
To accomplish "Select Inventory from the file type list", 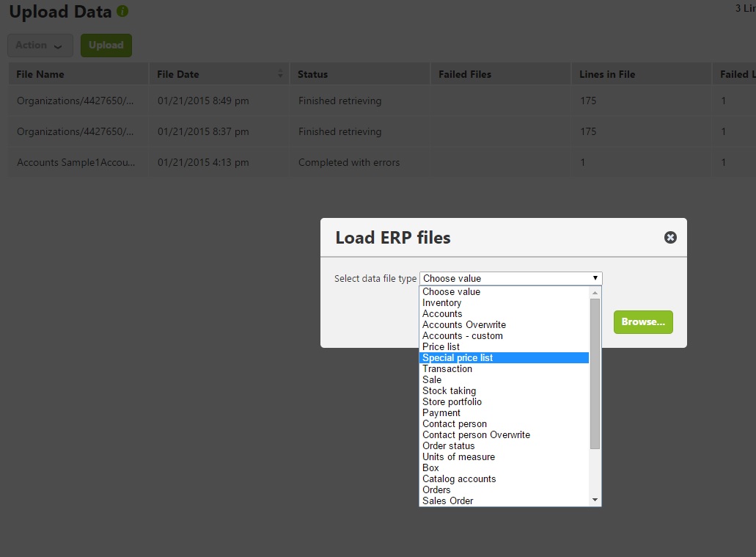I will [441, 303].
